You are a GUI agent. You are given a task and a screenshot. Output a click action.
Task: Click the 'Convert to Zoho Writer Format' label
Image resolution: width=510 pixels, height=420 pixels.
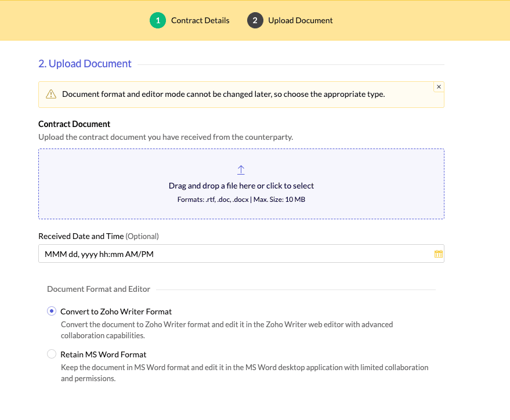(x=116, y=312)
